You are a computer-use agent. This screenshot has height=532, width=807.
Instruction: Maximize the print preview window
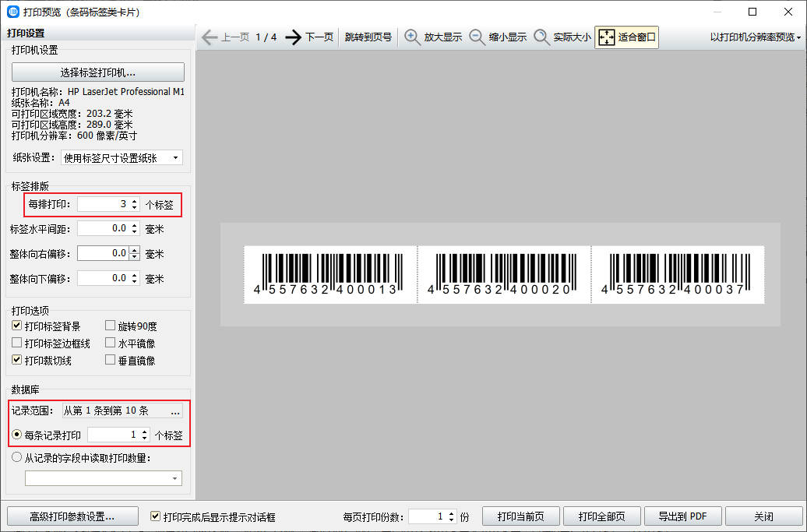(x=752, y=12)
